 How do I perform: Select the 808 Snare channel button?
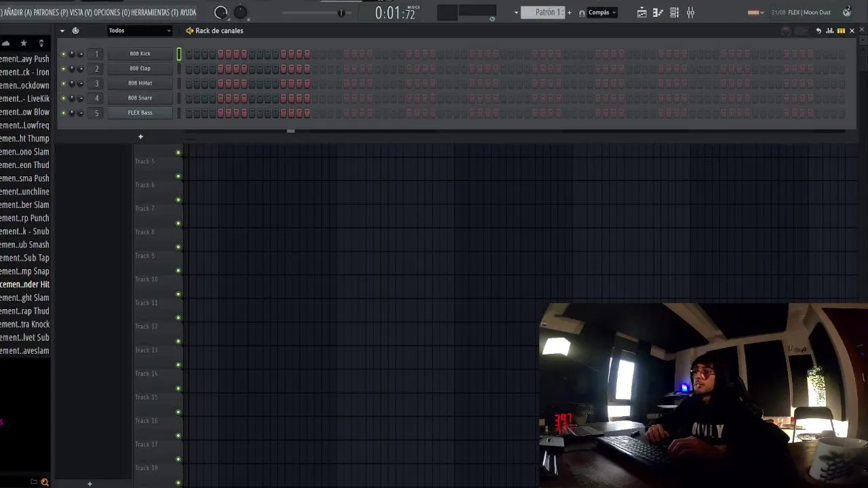140,98
